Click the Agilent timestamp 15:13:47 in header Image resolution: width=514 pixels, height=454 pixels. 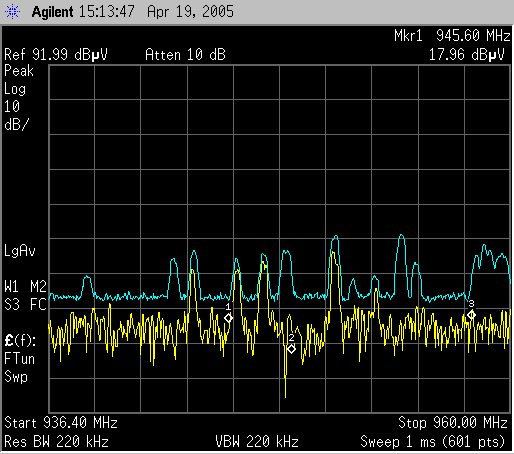click(107, 12)
